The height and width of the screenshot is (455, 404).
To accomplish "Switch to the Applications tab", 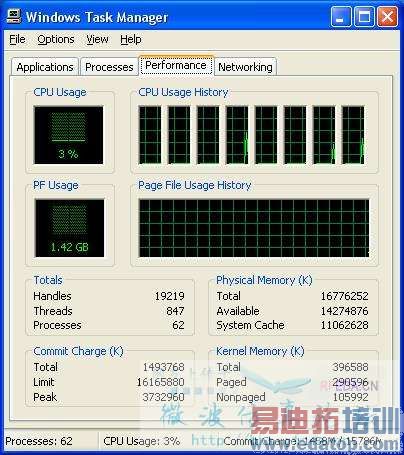I will tap(45, 67).
